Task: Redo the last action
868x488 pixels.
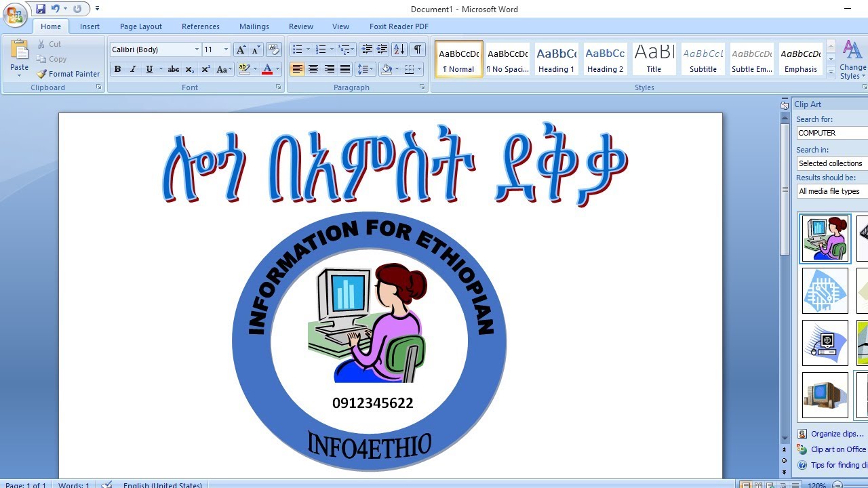Action: pyautogui.click(x=77, y=9)
